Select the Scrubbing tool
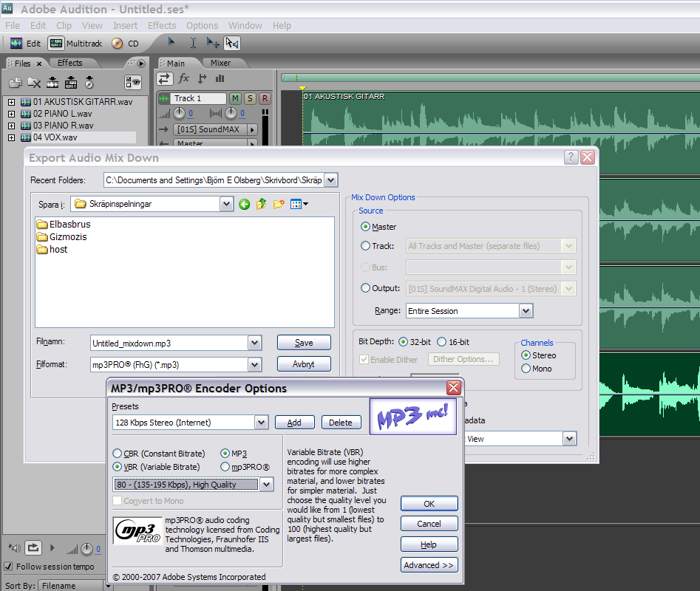Screen dimensions: 700x591 click(232, 43)
